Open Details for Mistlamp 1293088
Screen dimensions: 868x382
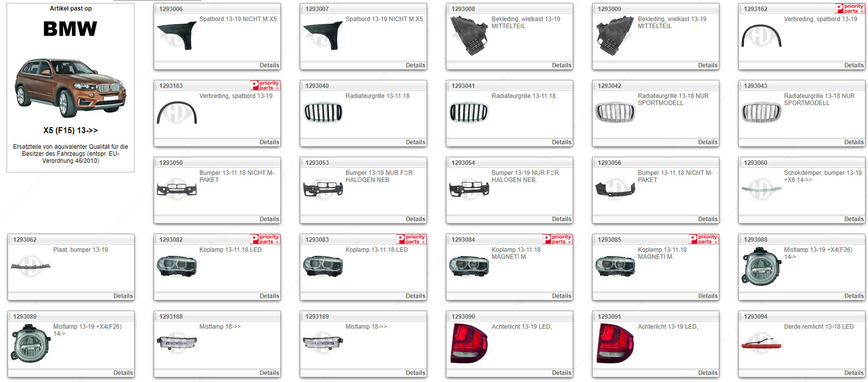pos(854,296)
